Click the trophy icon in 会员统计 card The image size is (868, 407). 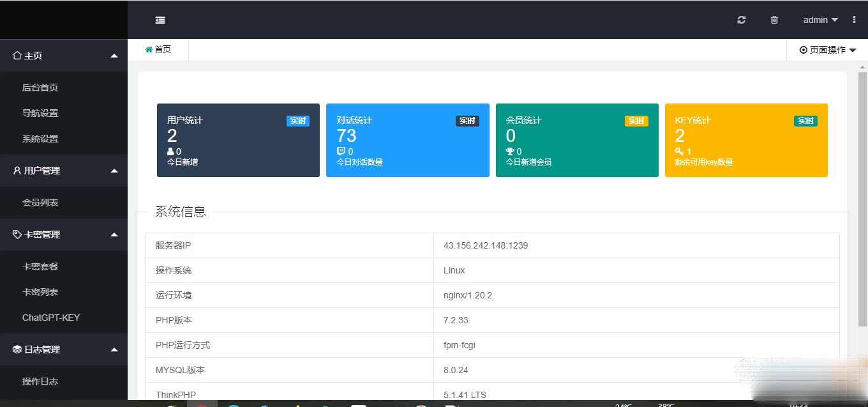tap(510, 151)
